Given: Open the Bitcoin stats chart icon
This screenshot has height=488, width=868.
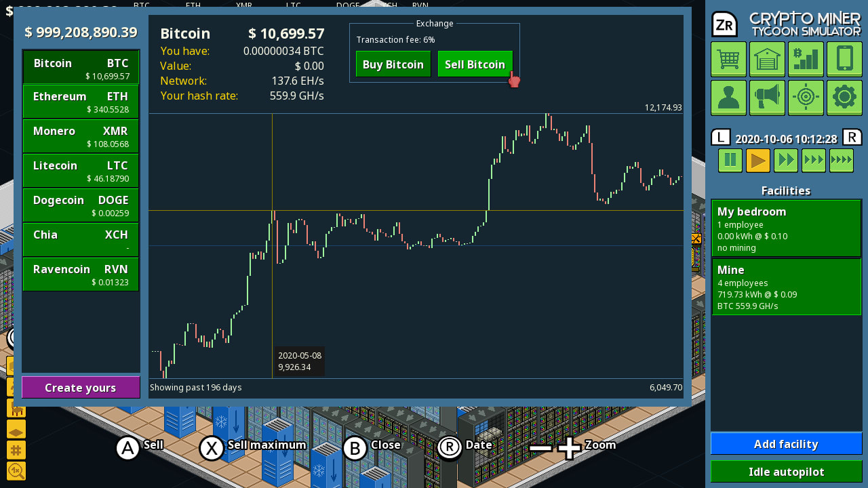Looking at the screenshot, I should pos(806,59).
